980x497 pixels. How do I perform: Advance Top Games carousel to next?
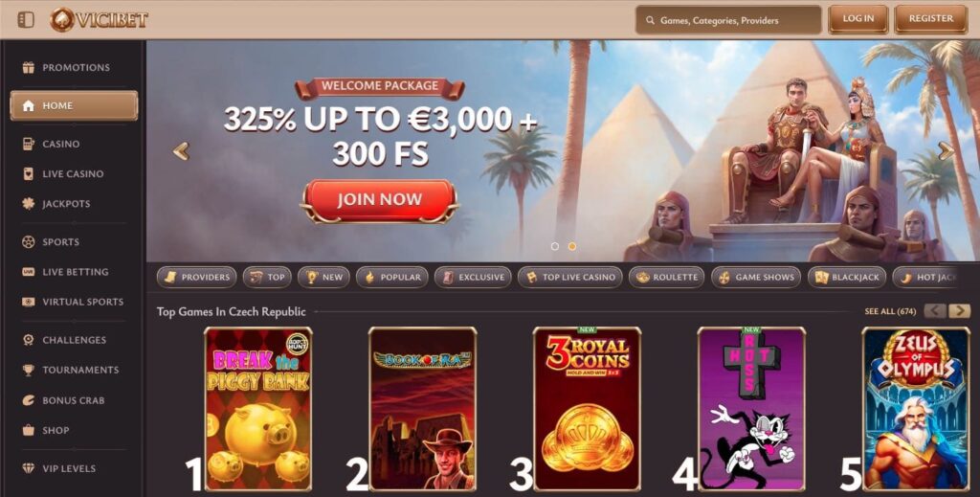pos(959,310)
